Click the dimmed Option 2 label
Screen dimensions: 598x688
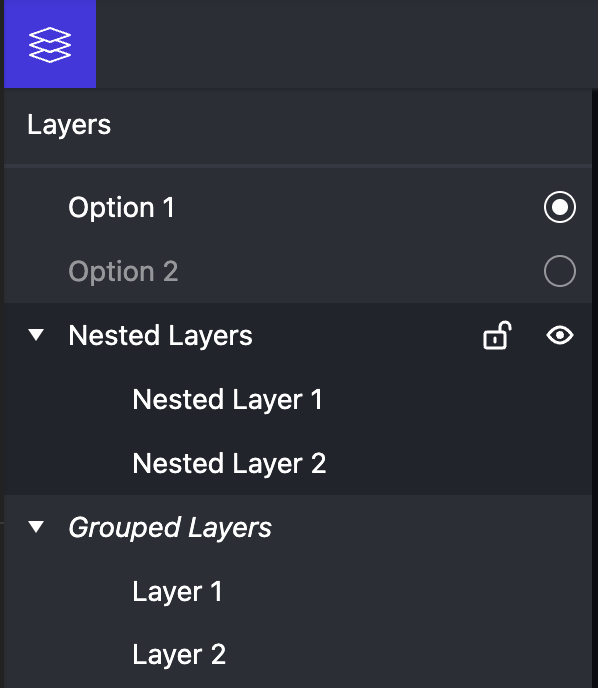point(123,271)
